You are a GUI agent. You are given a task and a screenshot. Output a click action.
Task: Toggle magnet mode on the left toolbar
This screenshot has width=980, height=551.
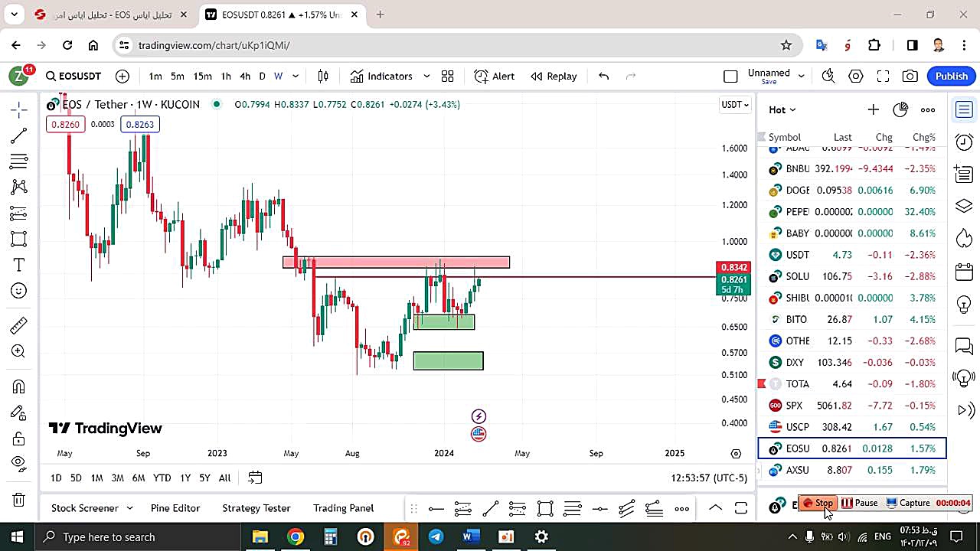pyautogui.click(x=19, y=386)
